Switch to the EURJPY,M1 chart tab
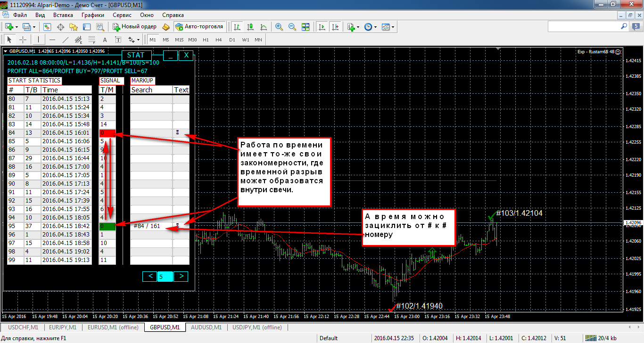644x343 pixels. pyautogui.click(x=63, y=327)
